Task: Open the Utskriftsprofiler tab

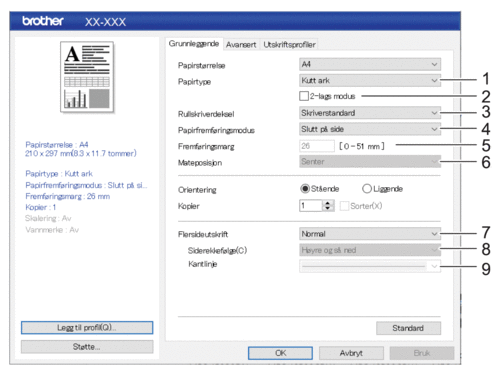Action: (289, 45)
